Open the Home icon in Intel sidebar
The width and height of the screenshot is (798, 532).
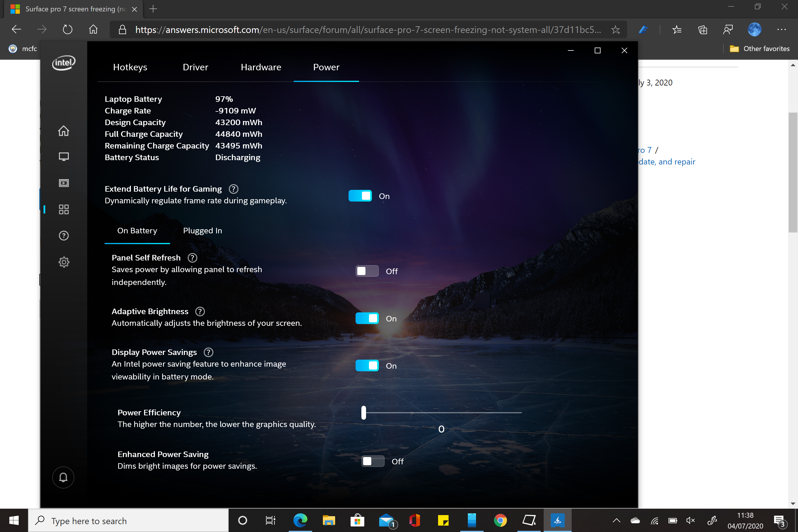click(64, 131)
